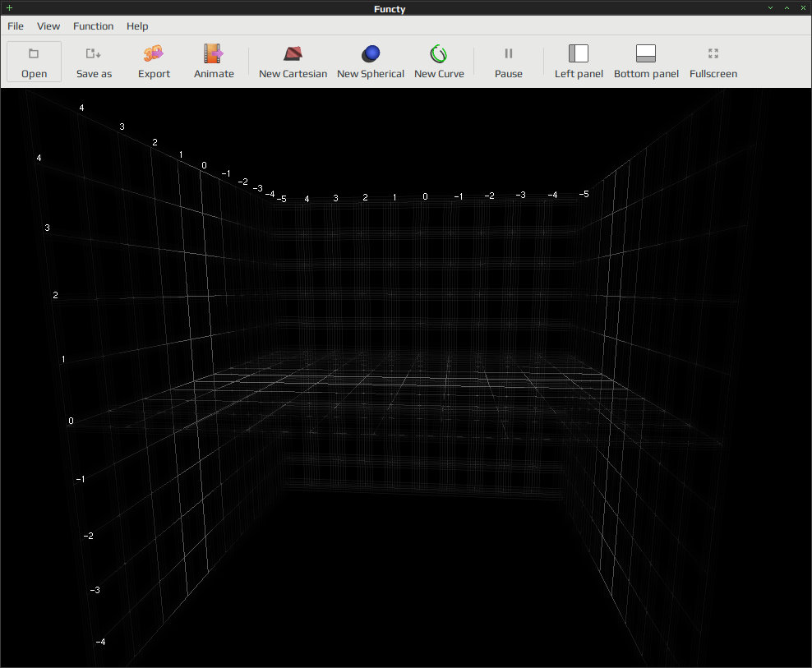Maximize the Functy window

(787, 7)
